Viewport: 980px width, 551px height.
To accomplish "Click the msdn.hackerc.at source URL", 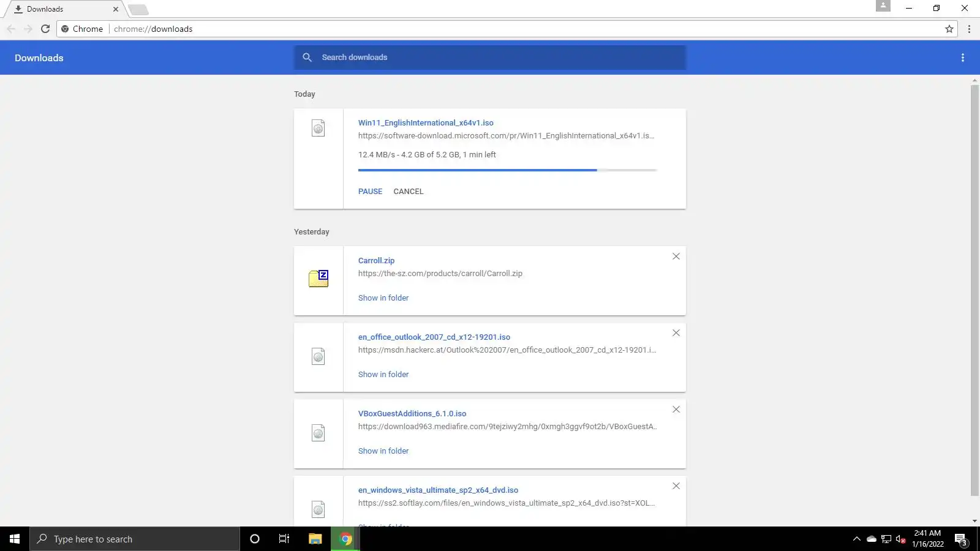I will (x=507, y=350).
